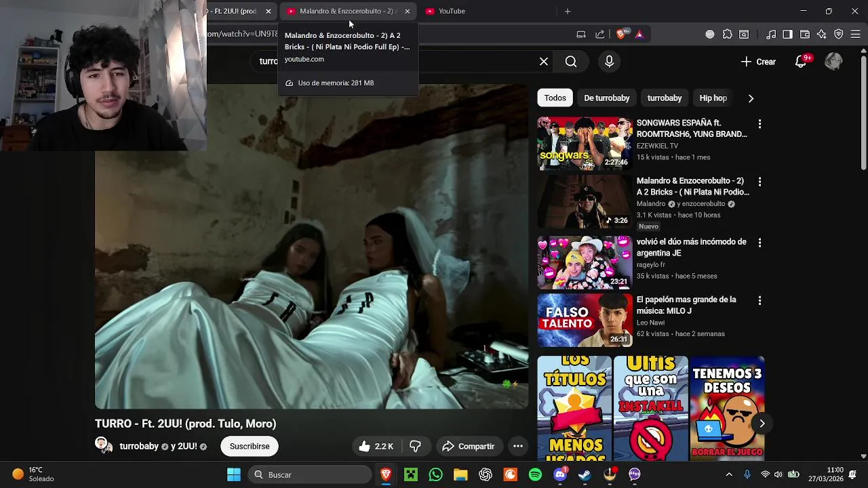
Task: Open Spotify from the taskbar
Action: [x=535, y=474]
